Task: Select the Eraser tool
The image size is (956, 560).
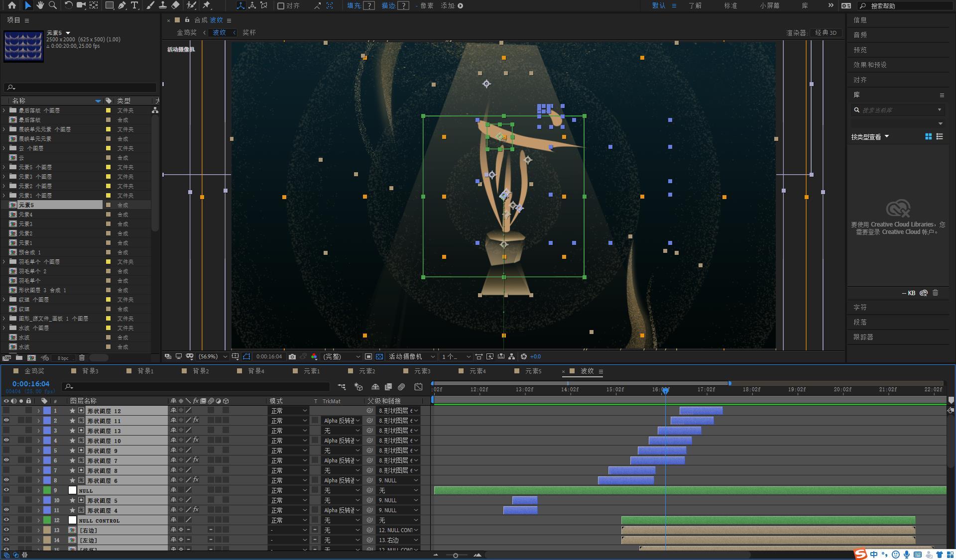Action: pos(175,5)
